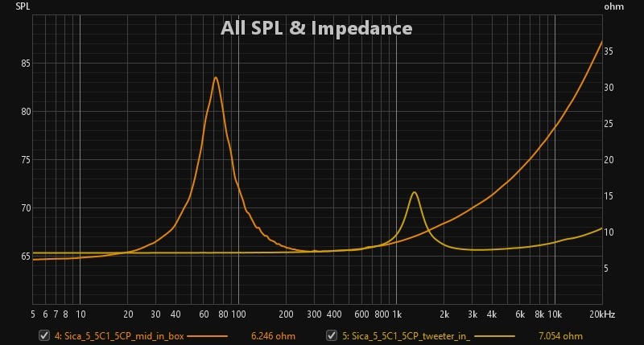644x345 pixels.
Task: Click the 6.246 ohm readout value
Action: pyautogui.click(x=273, y=336)
